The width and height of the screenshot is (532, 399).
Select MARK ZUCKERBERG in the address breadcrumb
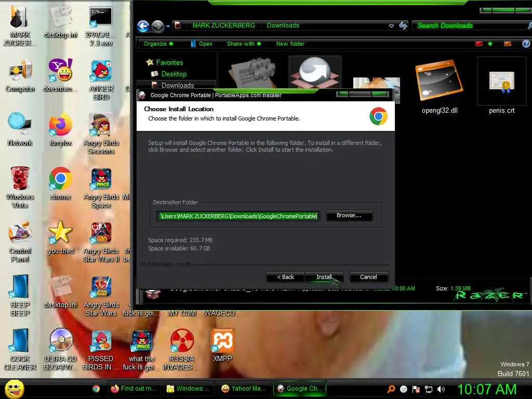[x=223, y=25]
